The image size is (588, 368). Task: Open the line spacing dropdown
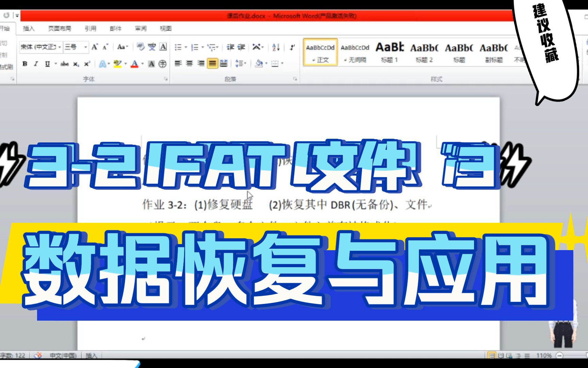coord(241,63)
